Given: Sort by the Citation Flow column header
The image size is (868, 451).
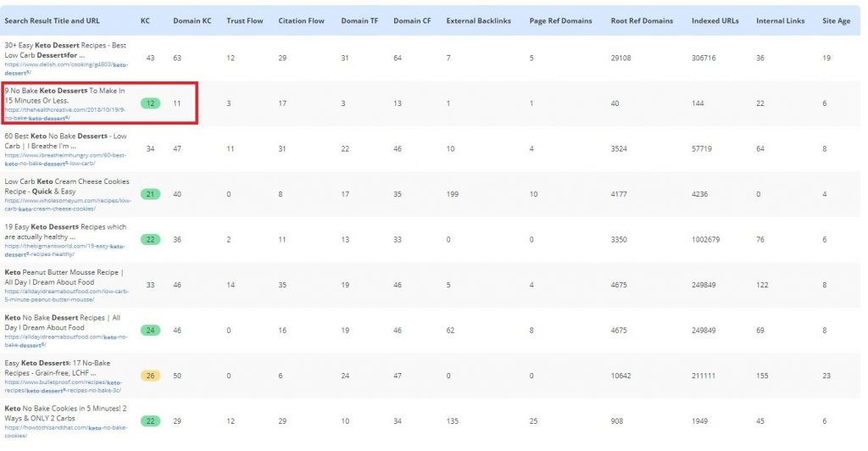Looking at the screenshot, I should (301, 20).
